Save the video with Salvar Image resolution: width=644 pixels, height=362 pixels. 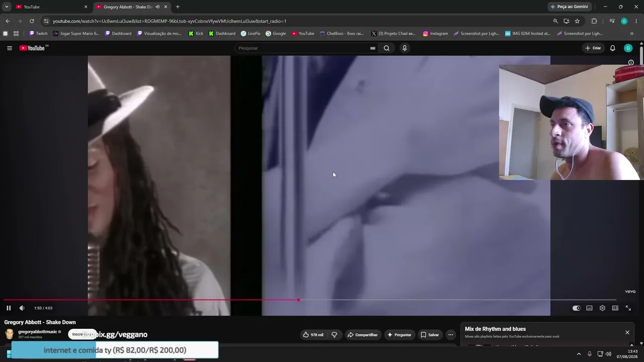[430, 335]
